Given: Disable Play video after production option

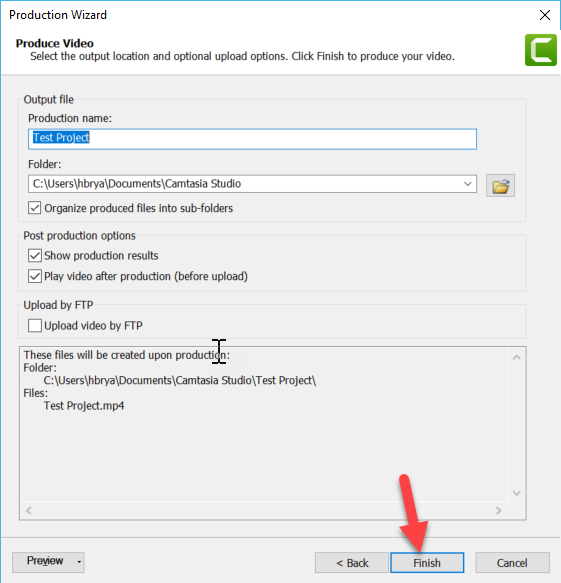Looking at the screenshot, I should click(x=35, y=276).
